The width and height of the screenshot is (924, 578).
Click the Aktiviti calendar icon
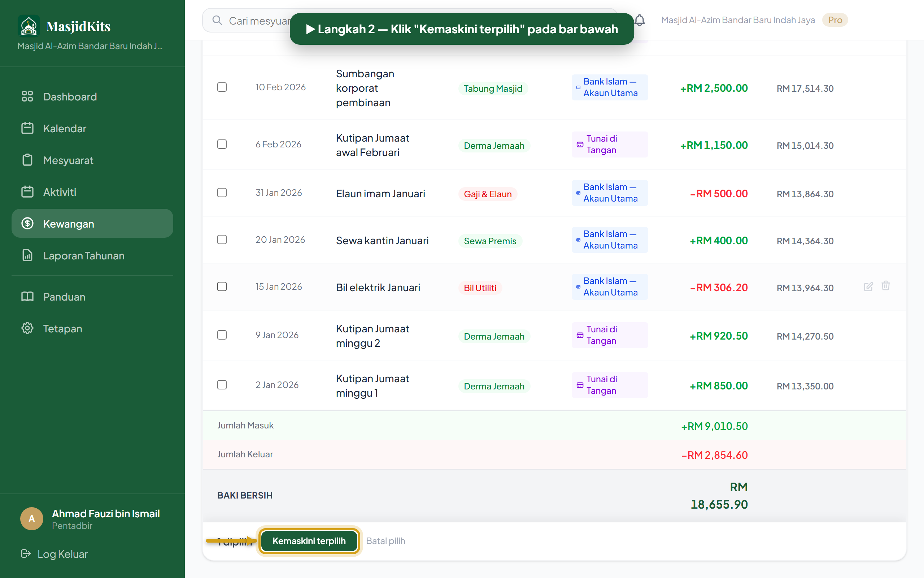[27, 191]
